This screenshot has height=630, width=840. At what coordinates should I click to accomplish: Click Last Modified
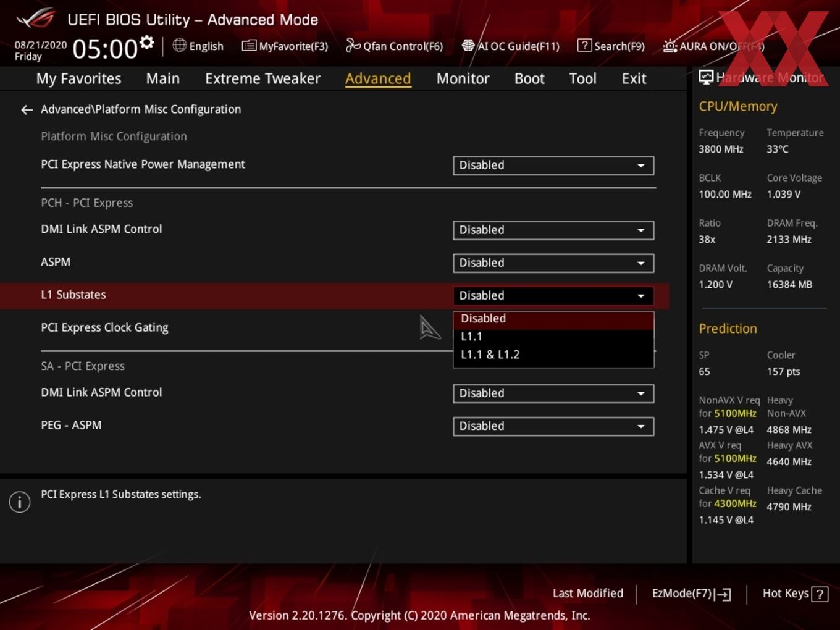coord(588,594)
